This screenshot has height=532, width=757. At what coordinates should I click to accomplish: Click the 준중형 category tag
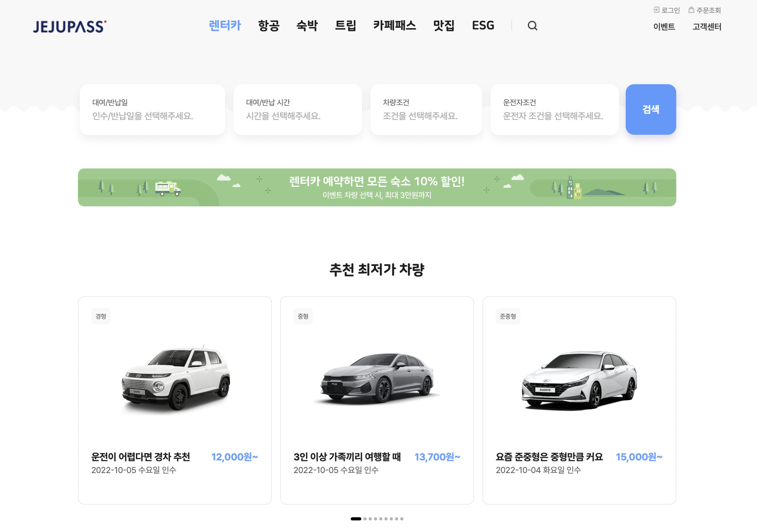pyautogui.click(x=508, y=316)
